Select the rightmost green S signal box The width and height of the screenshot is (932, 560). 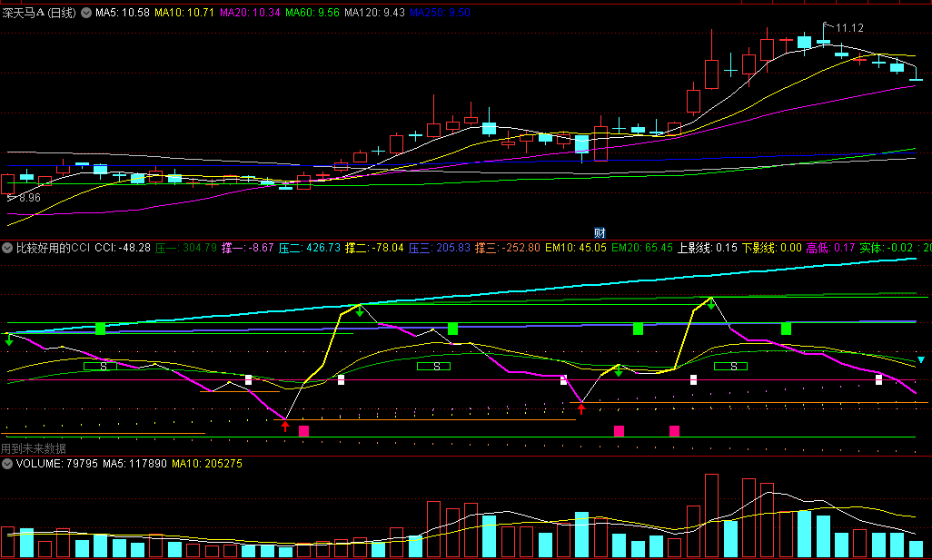730,367
